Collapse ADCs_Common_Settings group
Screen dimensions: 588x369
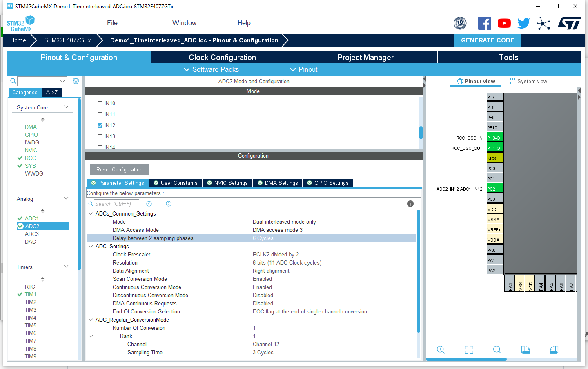(91, 213)
